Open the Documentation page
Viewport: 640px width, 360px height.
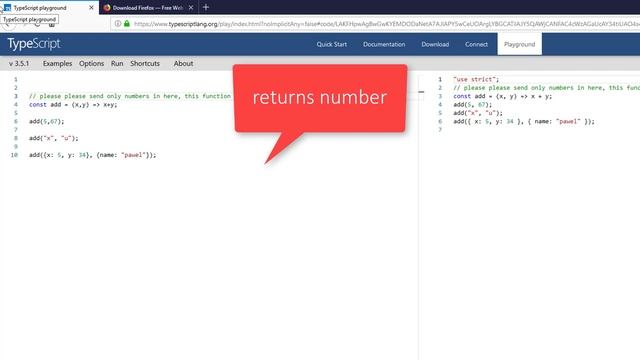click(384, 44)
